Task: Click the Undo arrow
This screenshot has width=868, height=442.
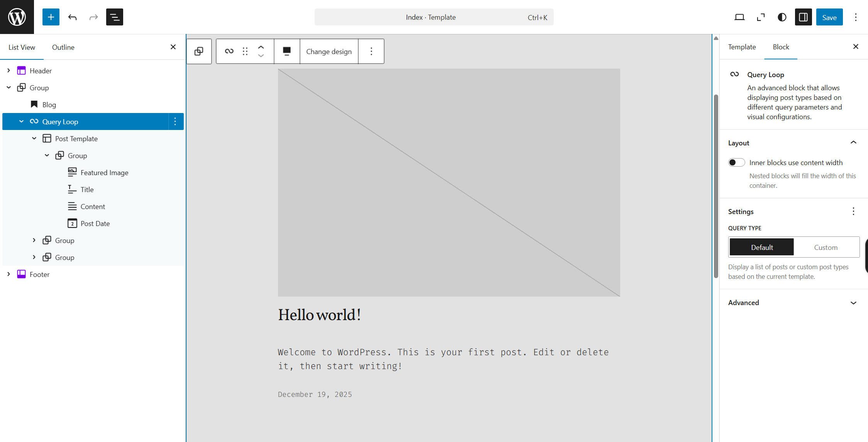Action: [x=72, y=17]
